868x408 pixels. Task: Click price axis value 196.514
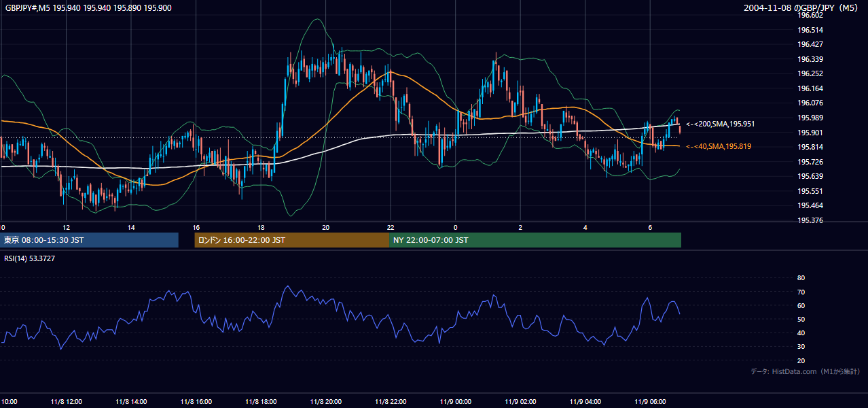(810, 30)
